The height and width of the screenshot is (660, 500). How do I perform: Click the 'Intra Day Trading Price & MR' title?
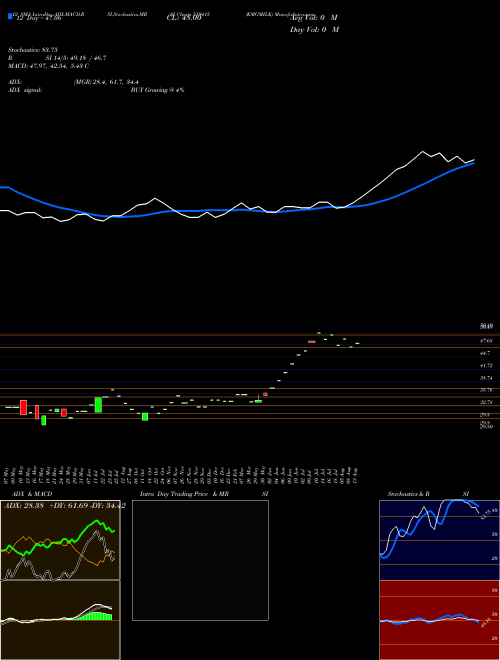pos(184,494)
